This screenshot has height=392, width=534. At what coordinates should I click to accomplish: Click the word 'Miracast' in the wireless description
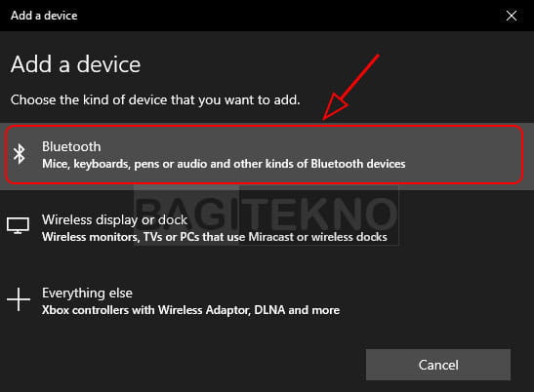[270, 237]
